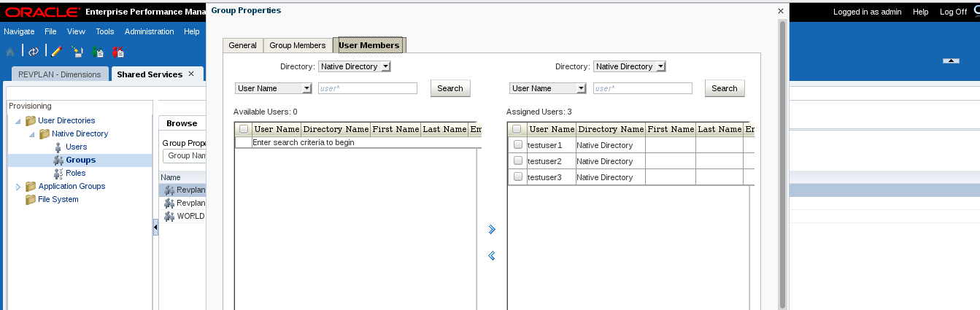Image resolution: width=980 pixels, height=310 pixels.
Task: Click the Log Off link
Action: click(x=953, y=12)
